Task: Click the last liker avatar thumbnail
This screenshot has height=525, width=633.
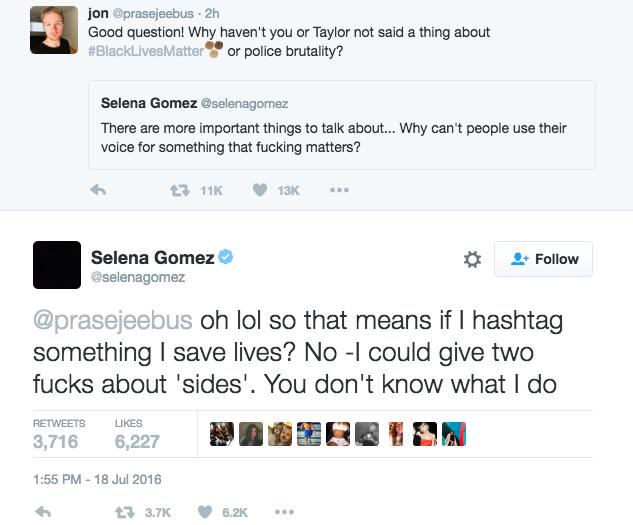Action: tap(454, 433)
